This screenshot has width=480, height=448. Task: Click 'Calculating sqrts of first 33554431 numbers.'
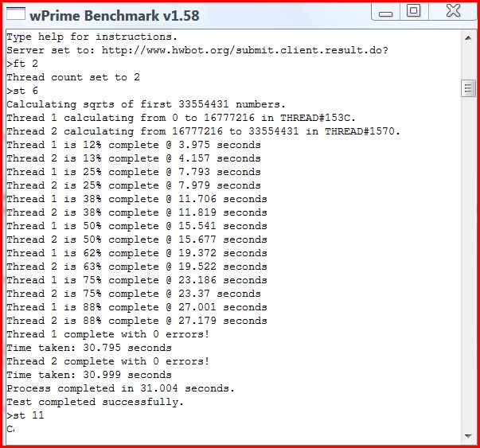(146, 104)
